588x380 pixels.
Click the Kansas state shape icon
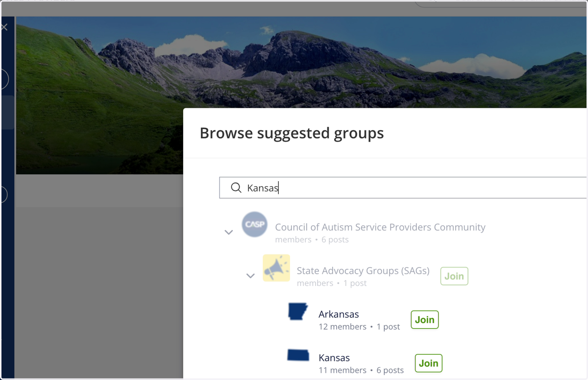pos(298,356)
